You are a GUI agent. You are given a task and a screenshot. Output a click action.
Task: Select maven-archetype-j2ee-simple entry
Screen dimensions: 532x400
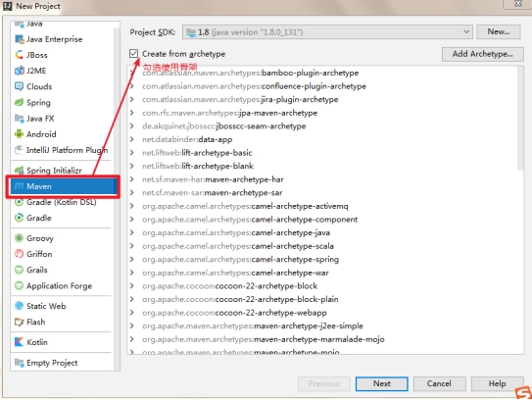pos(253,325)
